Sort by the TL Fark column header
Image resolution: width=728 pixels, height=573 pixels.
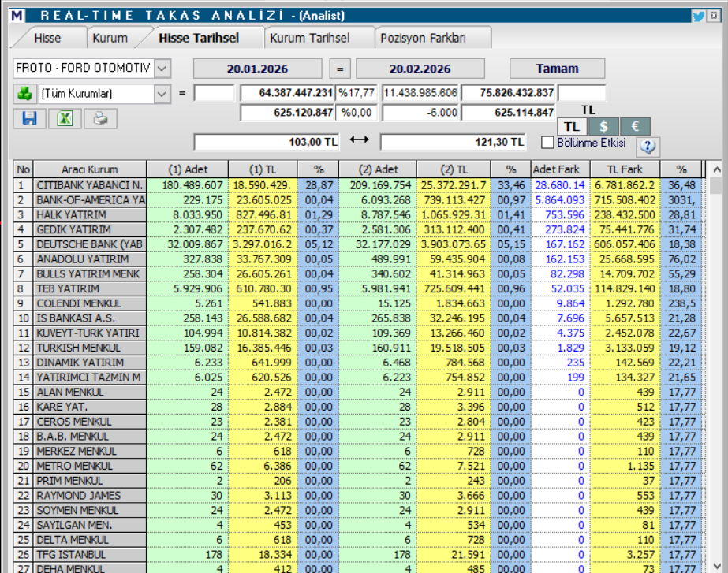625,169
